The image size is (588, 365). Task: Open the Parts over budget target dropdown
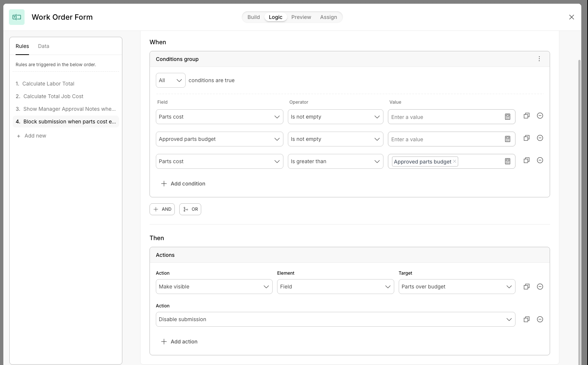457,287
